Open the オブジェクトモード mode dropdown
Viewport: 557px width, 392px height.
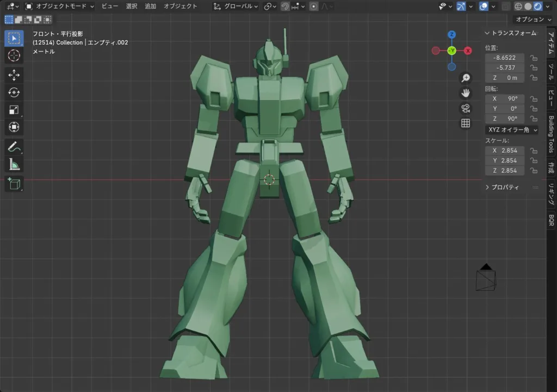(60, 7)
